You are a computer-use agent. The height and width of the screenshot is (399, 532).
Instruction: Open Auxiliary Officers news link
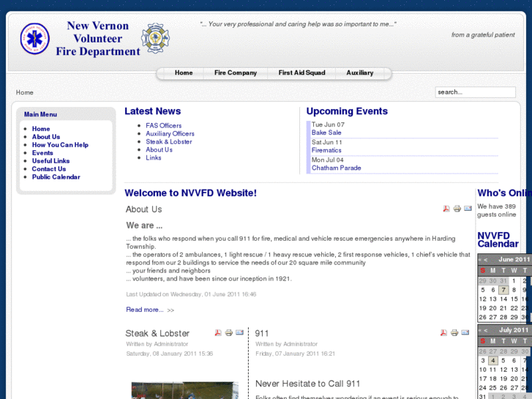click(170, 134)
